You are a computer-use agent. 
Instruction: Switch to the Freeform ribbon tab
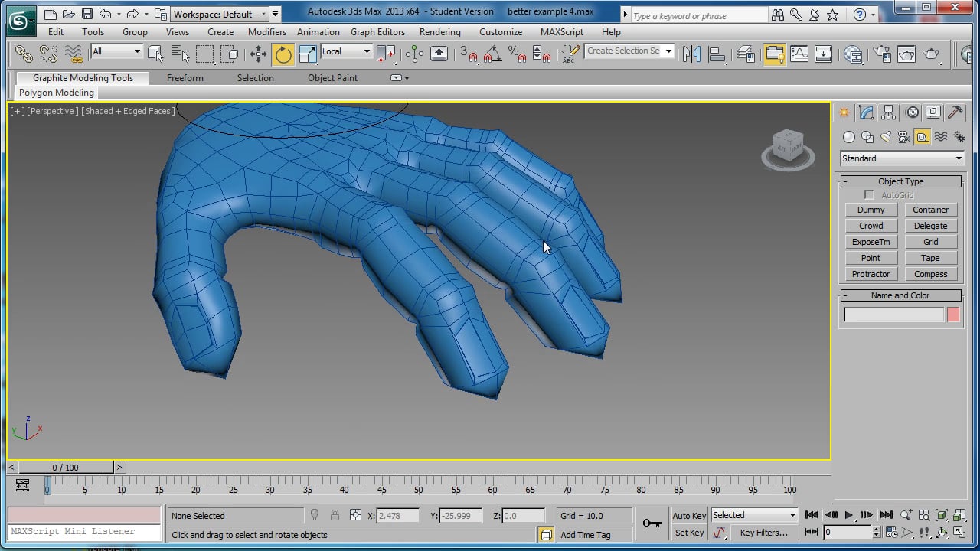(185, 78)
